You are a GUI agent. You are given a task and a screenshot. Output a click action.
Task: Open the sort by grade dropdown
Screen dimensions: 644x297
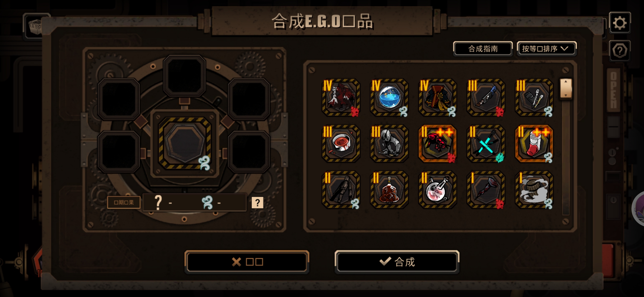pos(547,49)
